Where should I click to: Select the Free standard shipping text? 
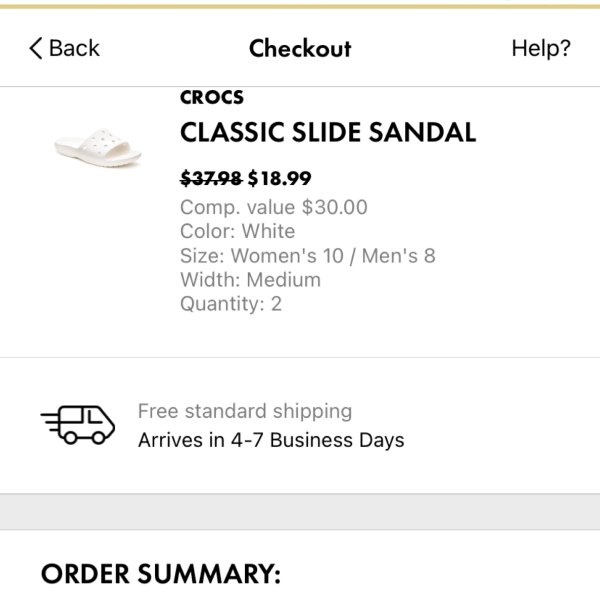(245, 411)
